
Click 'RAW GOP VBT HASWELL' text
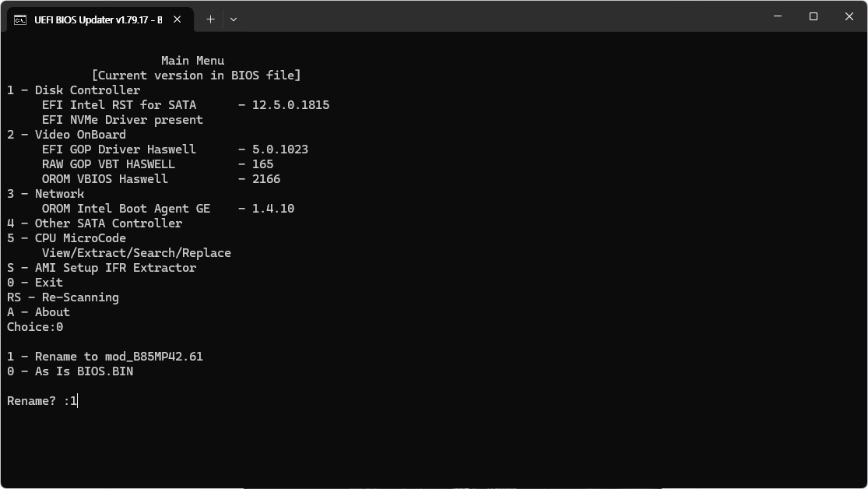coord(108,164)
